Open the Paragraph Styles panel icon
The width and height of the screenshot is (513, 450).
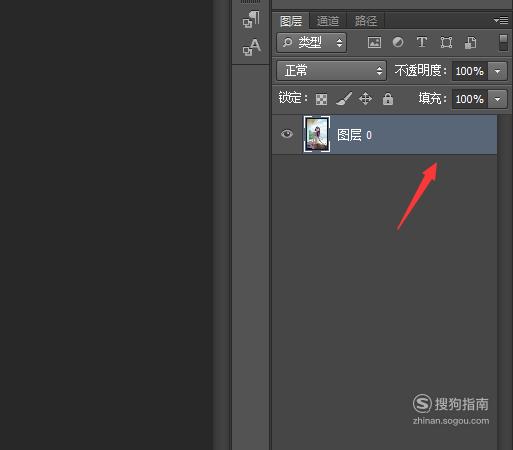251,19
